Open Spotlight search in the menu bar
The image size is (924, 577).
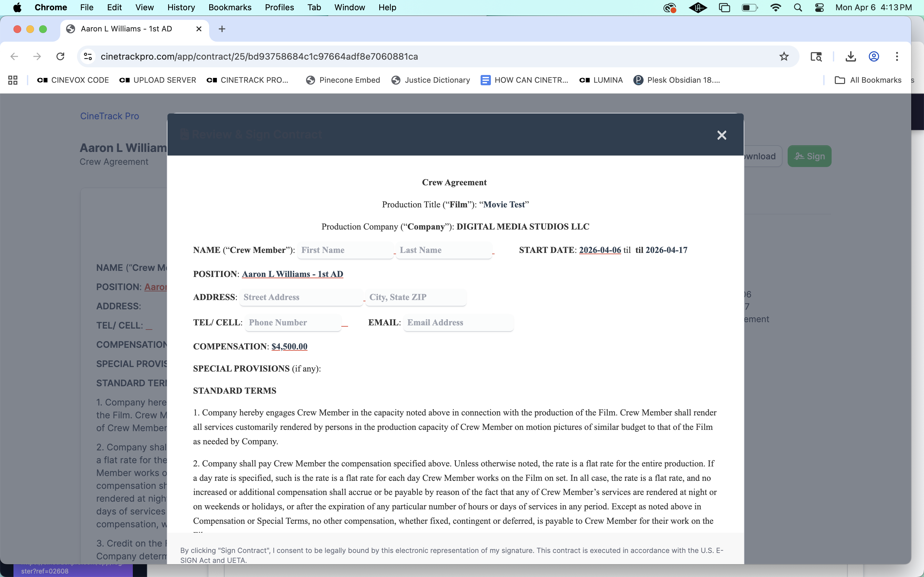pyautogui.click(x=798, y=7)
